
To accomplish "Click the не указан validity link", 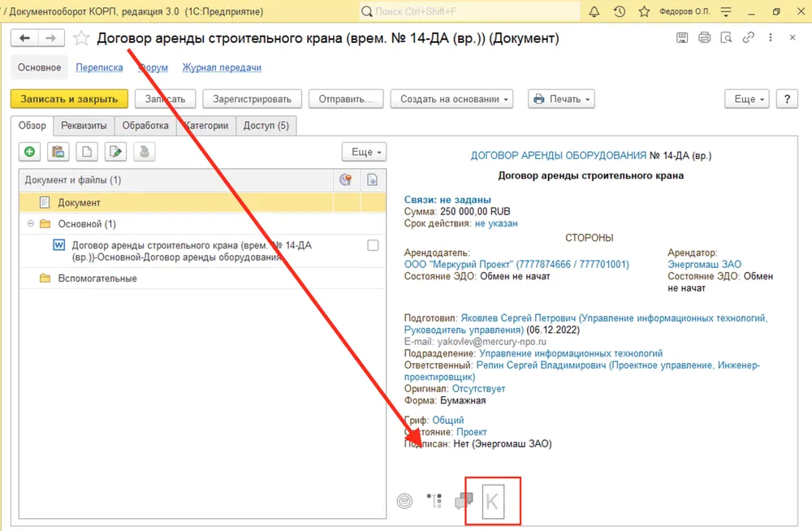I will [496, 223].
